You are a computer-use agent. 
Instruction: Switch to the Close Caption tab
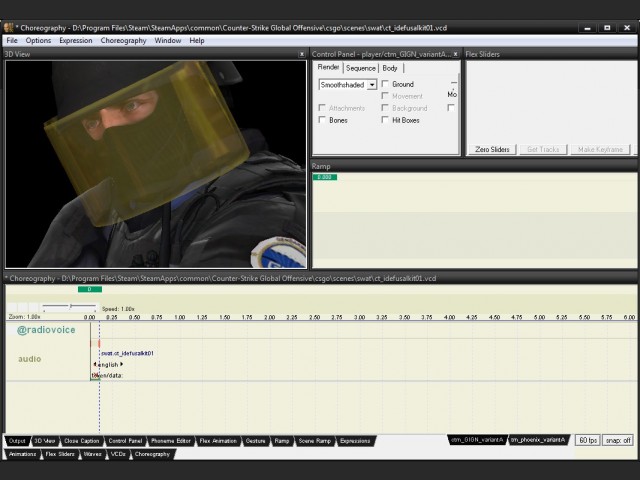click(x=82, y=441)
